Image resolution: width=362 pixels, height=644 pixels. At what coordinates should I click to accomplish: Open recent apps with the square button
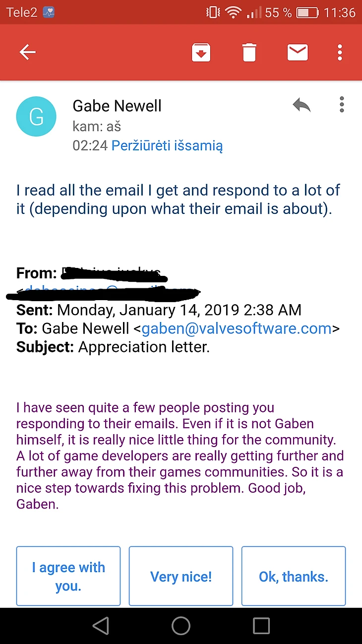pyautogui.click(x=261, y=626)
